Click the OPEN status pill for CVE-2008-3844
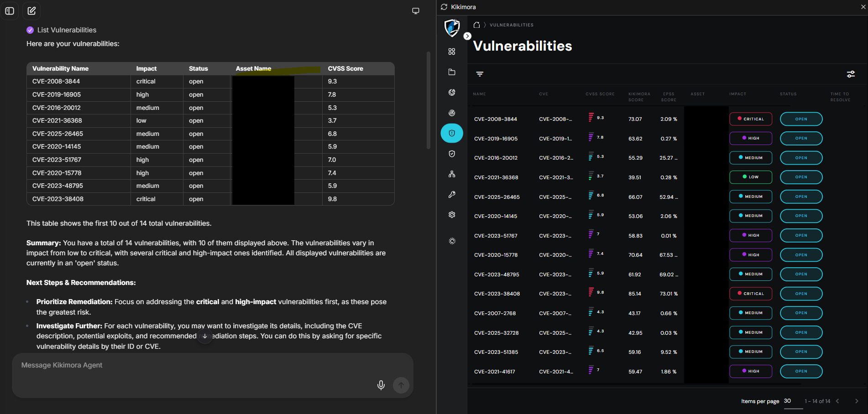The width and height of the screenshot is (868, 414). click(x=801, y=119)
